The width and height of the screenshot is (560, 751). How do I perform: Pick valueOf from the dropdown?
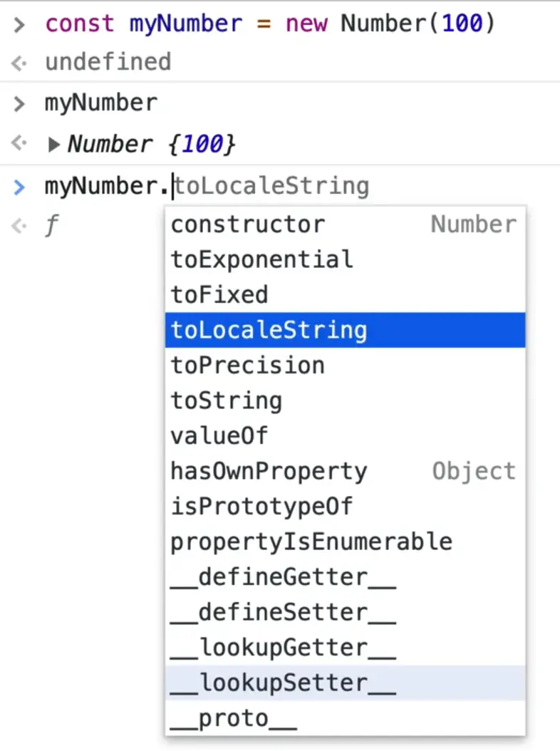219,436
